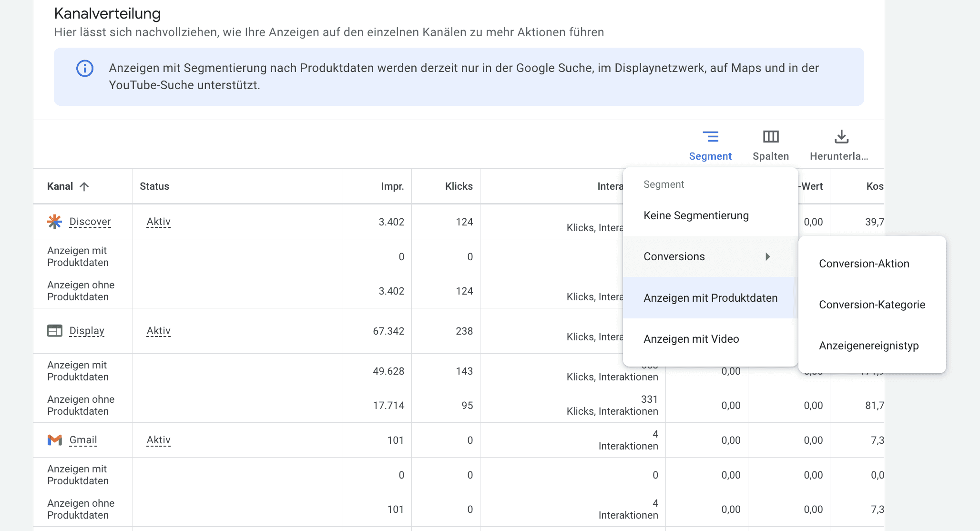Open the Discover channel link
Image resolution: width=980 pixels, height=531 pixels.
[90, 221]
